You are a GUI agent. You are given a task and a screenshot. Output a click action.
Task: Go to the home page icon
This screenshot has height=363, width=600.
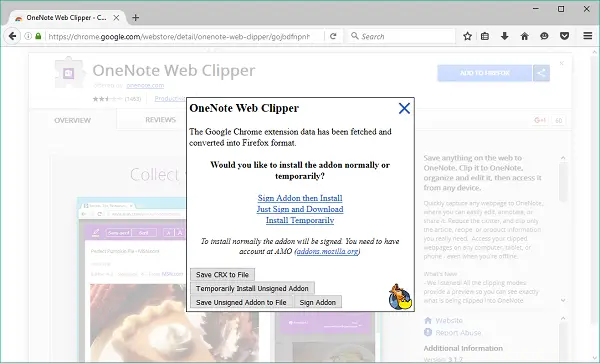pos(525,36)
